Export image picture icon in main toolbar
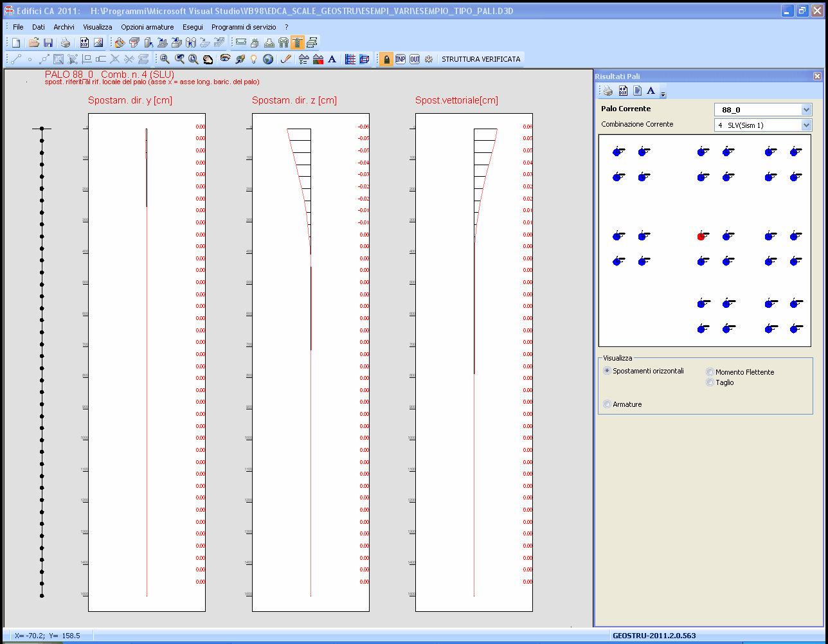828x644 pixels. click(x=98, y=43)
